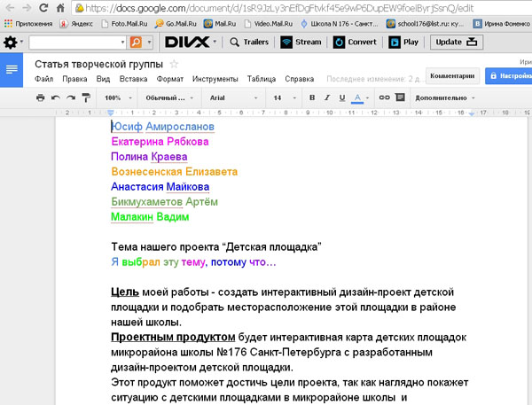Open the Вставка menu

132,79
